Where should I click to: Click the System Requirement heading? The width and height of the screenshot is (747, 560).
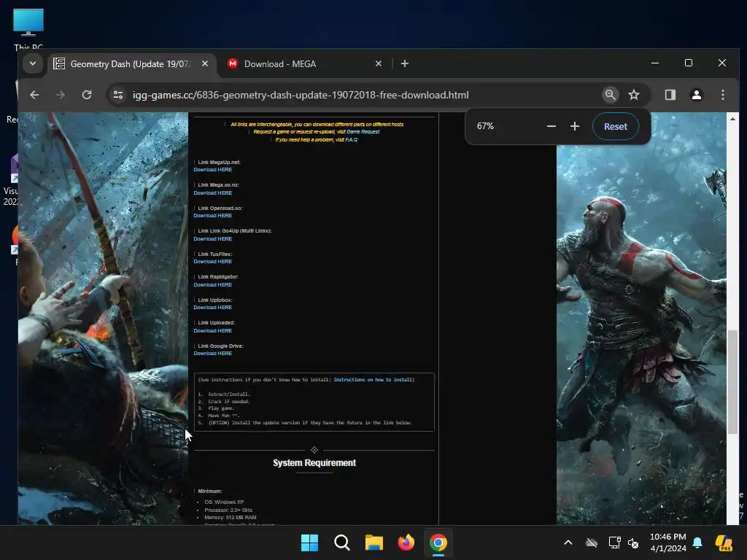[x=314, y=463]
